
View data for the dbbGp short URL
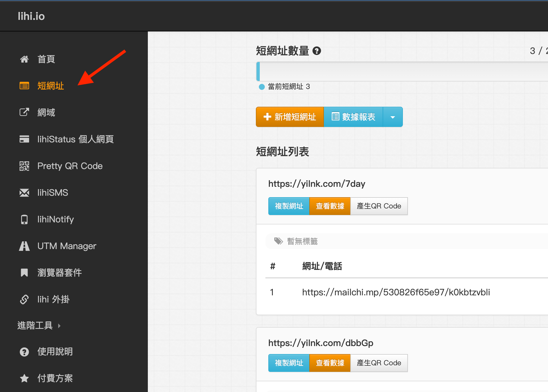pos(330,363)
